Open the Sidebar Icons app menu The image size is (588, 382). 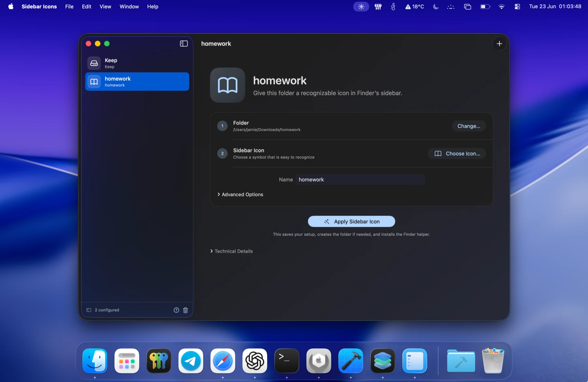click(39, 7)
